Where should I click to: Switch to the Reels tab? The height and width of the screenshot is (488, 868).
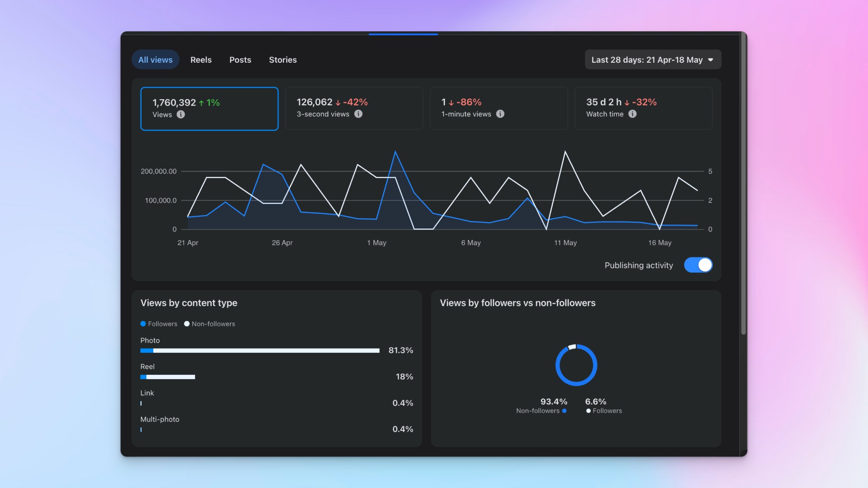point(201,60)
